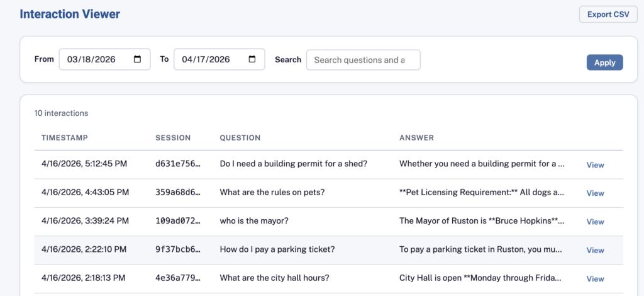The image size is (644, 296).
Task: Open calendar picker in From date field
Action: (138, 59)
